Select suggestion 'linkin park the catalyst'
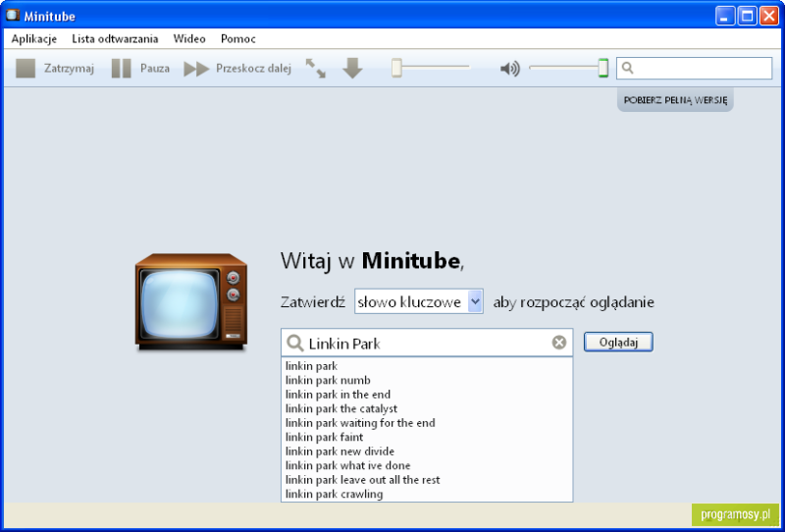The width and height of the screenshot is (785, 532). (427, 408)
